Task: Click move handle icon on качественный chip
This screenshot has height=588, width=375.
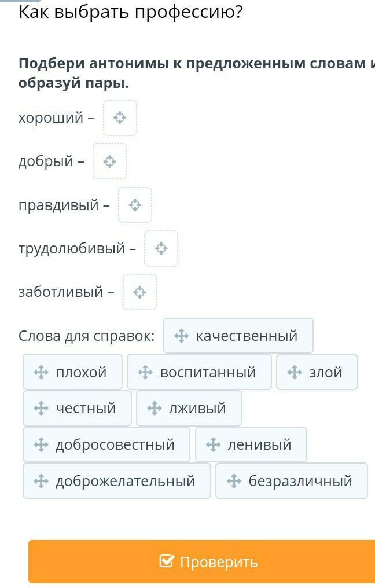Action: (181, 336)
